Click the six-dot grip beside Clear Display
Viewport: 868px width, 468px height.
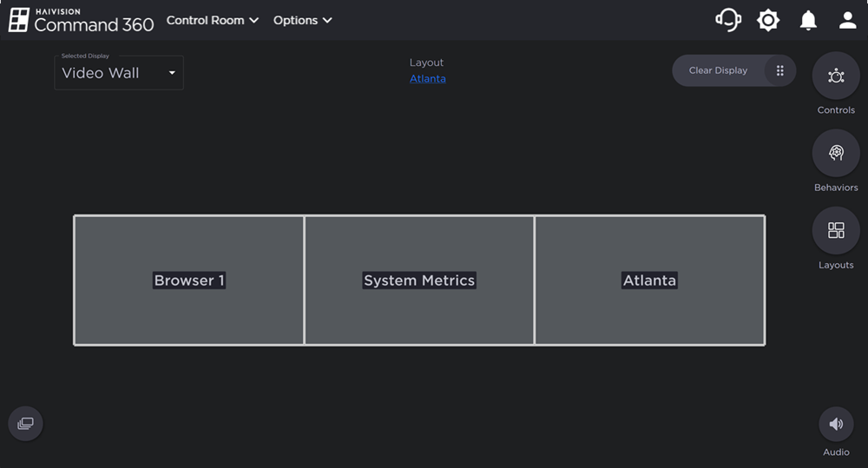coord(780,70)
